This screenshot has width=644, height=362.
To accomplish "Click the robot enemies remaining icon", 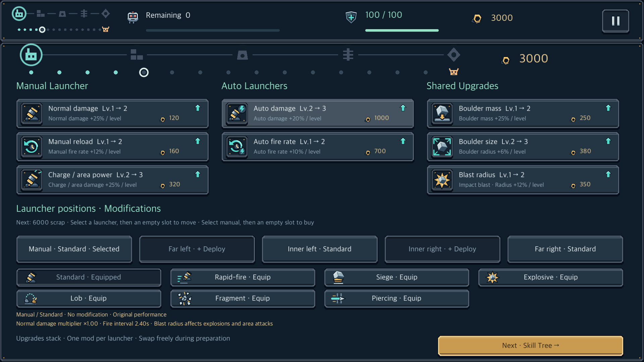I will (133, 17).
